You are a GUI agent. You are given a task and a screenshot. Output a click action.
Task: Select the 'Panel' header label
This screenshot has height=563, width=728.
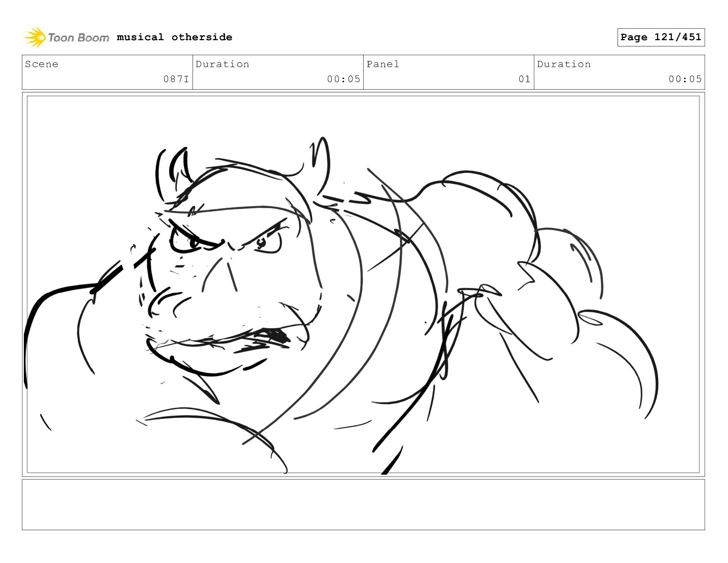click(383, 64)
